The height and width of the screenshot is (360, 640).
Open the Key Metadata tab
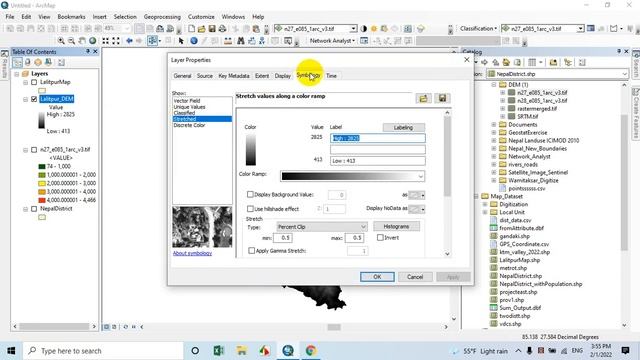click(234, 76)
